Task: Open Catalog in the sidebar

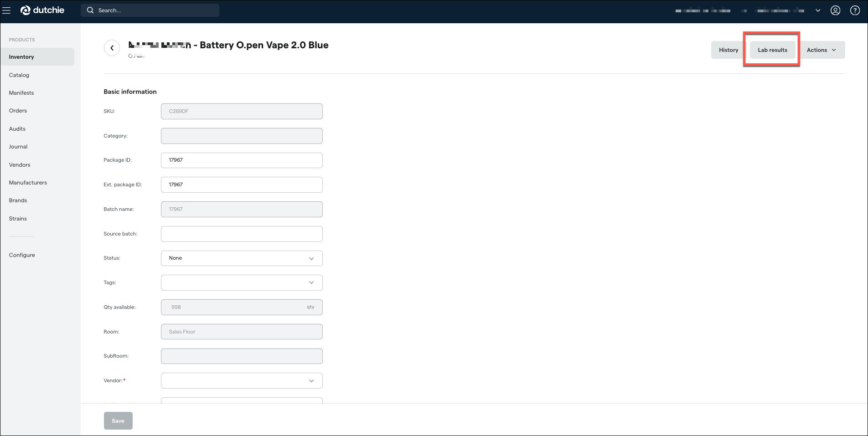Action: point(19,75)
